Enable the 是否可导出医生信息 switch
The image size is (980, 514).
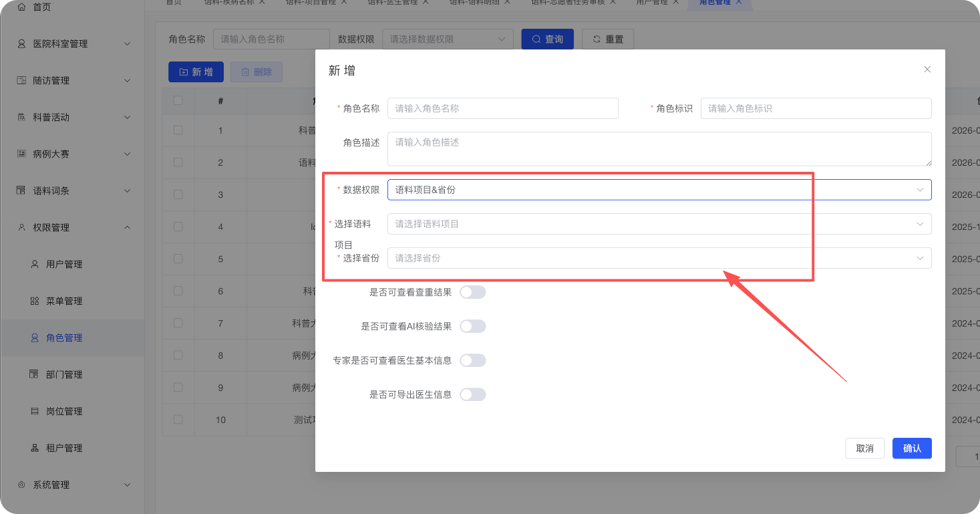coord(472,394)
